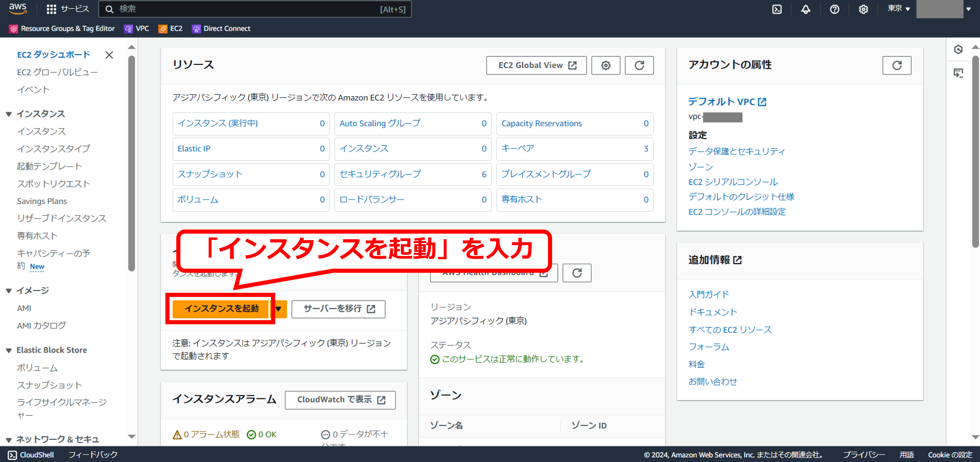The width and height of the screenshot is (980, 462).
Task: Open the AWS home logo
Action: 17,9
